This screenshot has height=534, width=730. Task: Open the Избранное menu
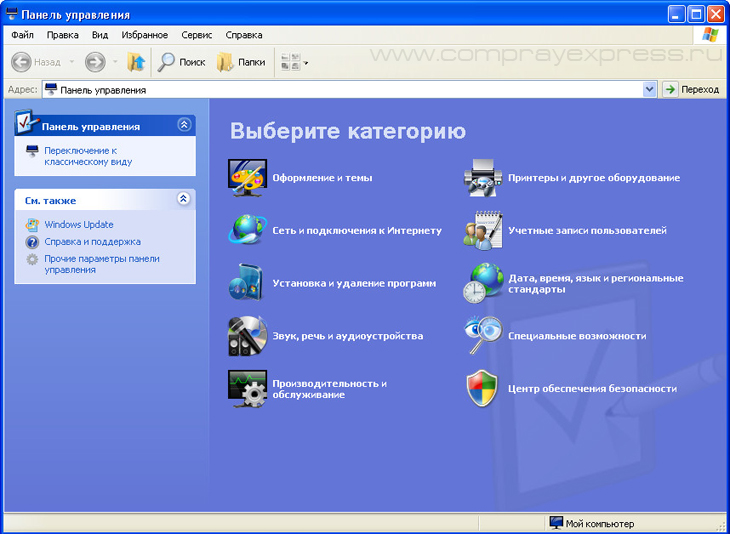coord(145,35)
